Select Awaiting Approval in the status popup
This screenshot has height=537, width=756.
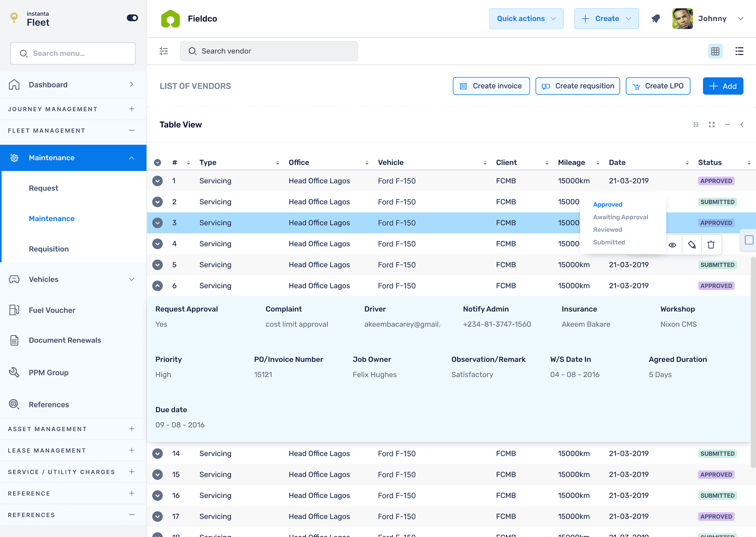620,217
